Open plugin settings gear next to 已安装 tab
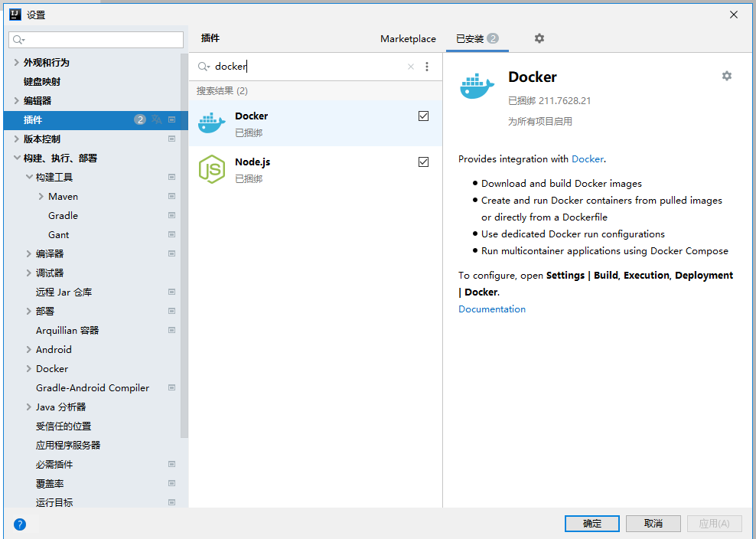Viewport: 756px width, 539px height. 539,38
